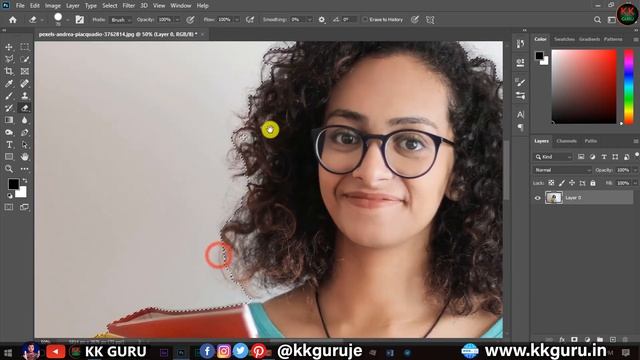
Task: Switch to the Swatches tab
Action: click(564, 39)
